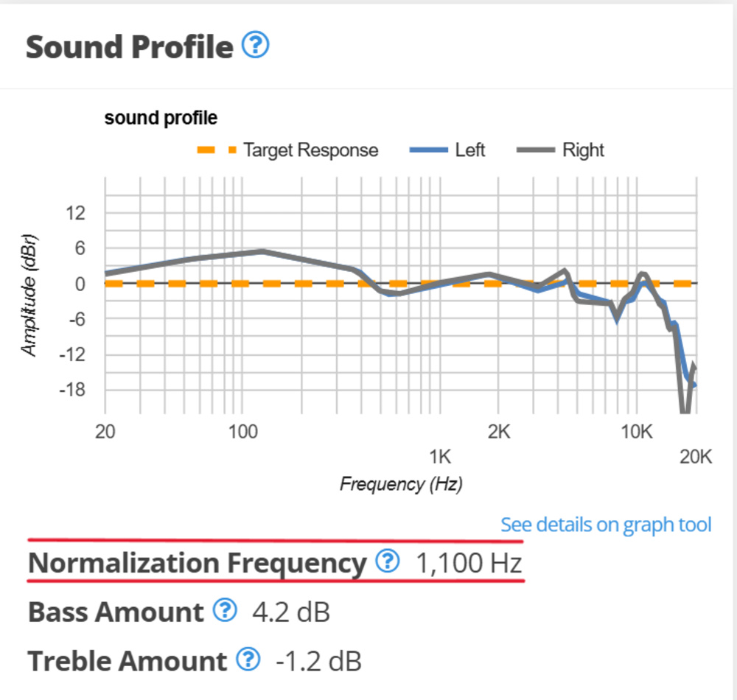Open the See details on graph tool link
This screenshot has width=737, height=700.
point(607,524)
